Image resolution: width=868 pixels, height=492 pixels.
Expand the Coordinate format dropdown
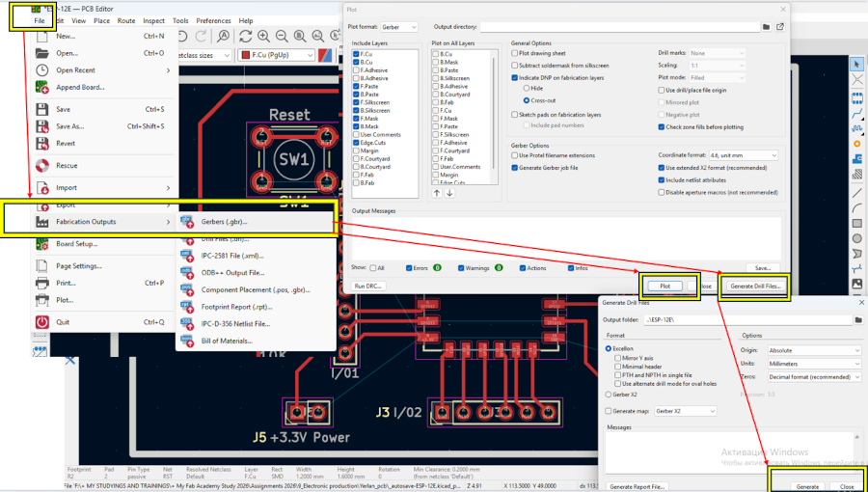click(743, 154)
